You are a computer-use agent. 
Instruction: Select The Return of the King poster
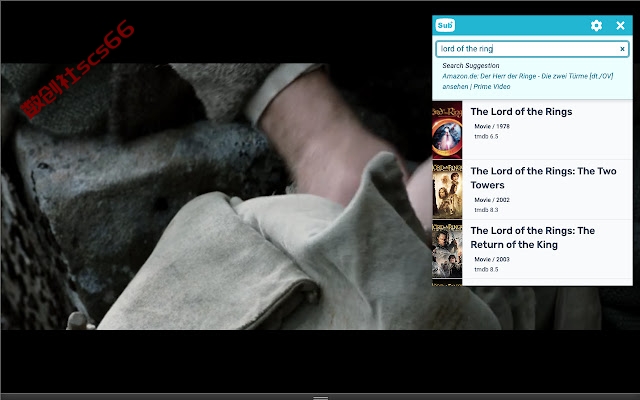coord(447,249)
